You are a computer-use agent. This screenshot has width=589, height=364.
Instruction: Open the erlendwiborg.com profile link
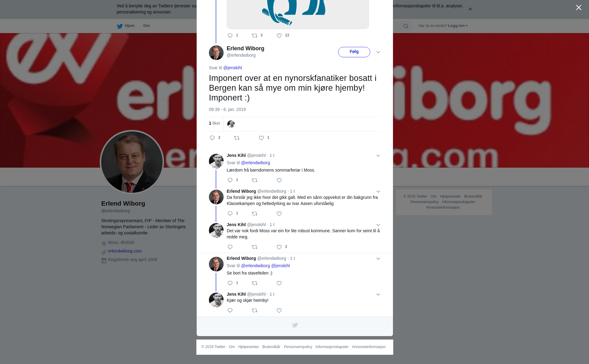click(x=125, y=251)
